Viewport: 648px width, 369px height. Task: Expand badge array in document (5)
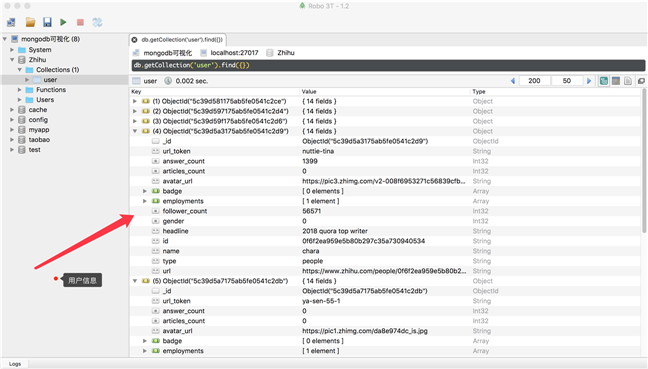point(145,341)
